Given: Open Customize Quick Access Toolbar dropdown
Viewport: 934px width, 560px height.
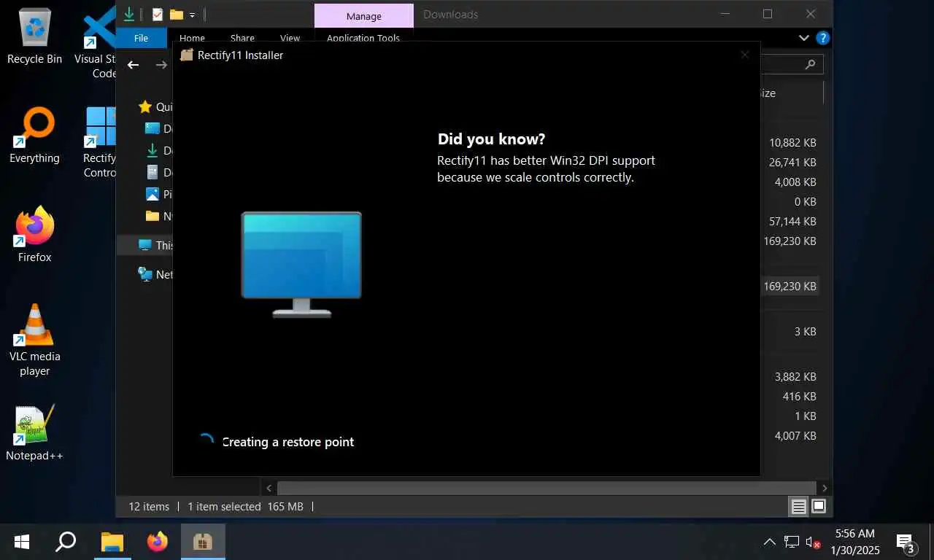Looking at the screenshot, I should 192,15.
